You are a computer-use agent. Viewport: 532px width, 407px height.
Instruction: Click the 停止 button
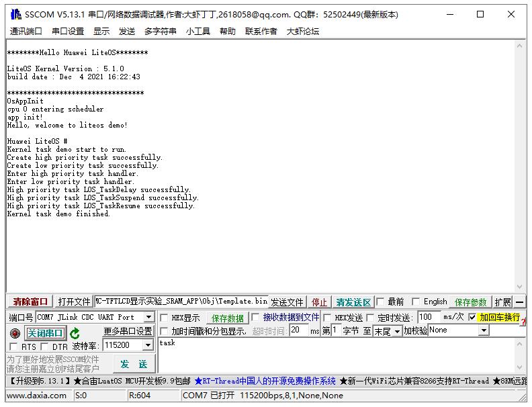point(319,302)
